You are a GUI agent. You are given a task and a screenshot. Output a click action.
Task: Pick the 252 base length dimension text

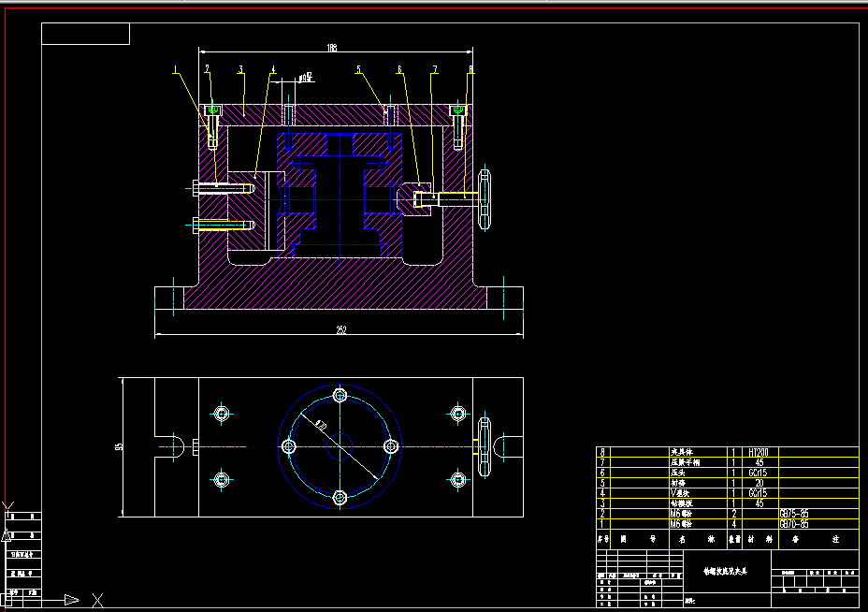point(341,330)
